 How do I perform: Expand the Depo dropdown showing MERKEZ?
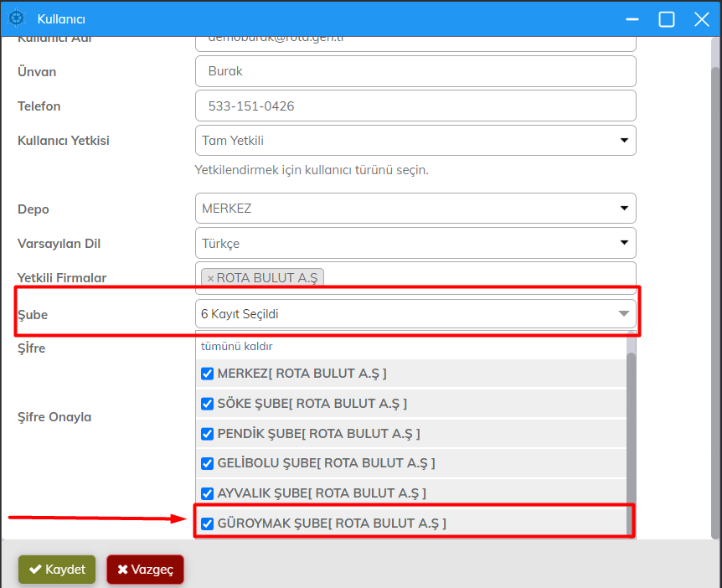click(x=415, y=209)
